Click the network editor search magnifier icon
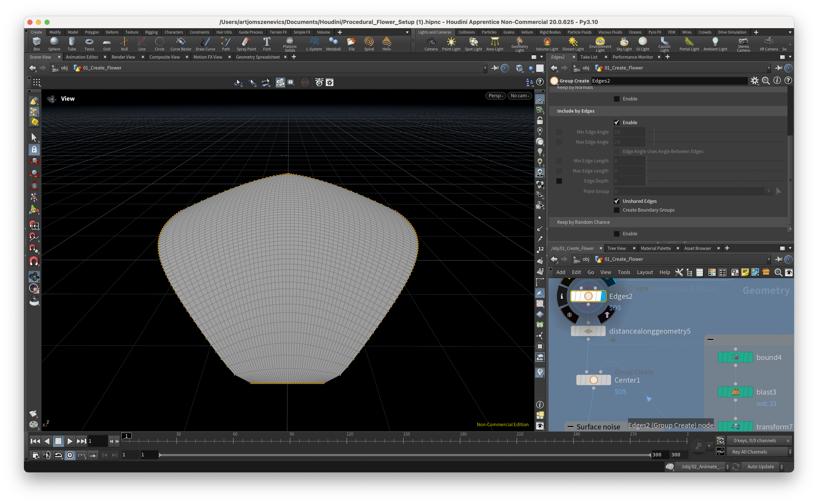The width and height of the screenshot is (818, 504). pos(778,272)
